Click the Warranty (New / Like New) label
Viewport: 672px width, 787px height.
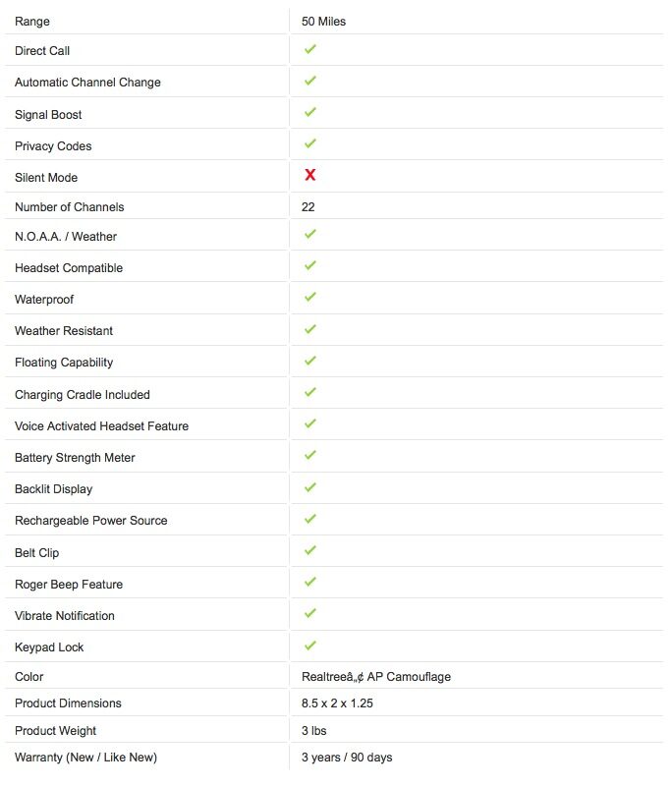coord(85,758)
